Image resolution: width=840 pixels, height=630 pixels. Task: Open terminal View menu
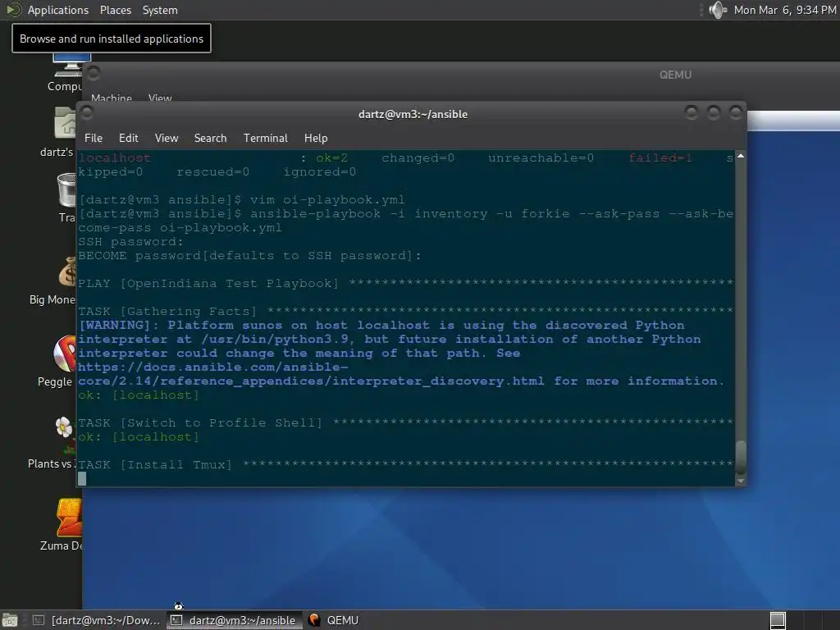tap(166, 138)
